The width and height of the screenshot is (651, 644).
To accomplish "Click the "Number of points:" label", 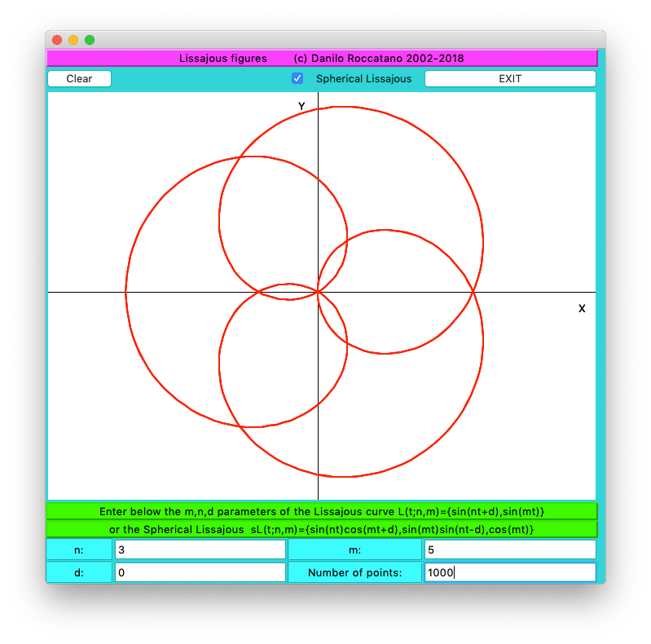I will tap(354, 572).
